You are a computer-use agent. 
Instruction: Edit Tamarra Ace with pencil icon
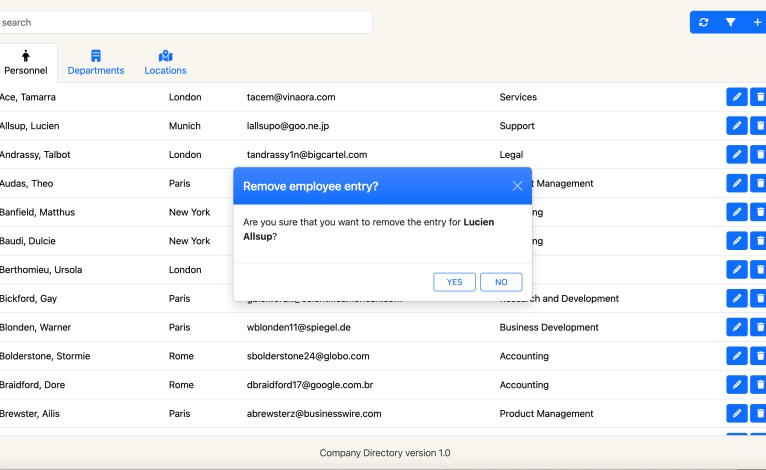tap(736, 97)
